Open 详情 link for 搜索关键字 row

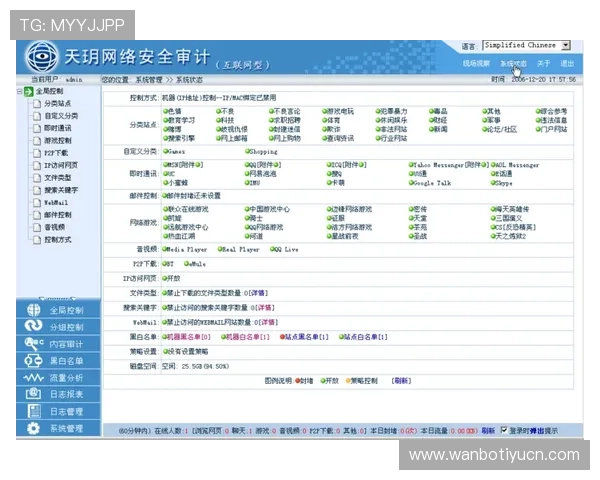[x=265, y=307]
